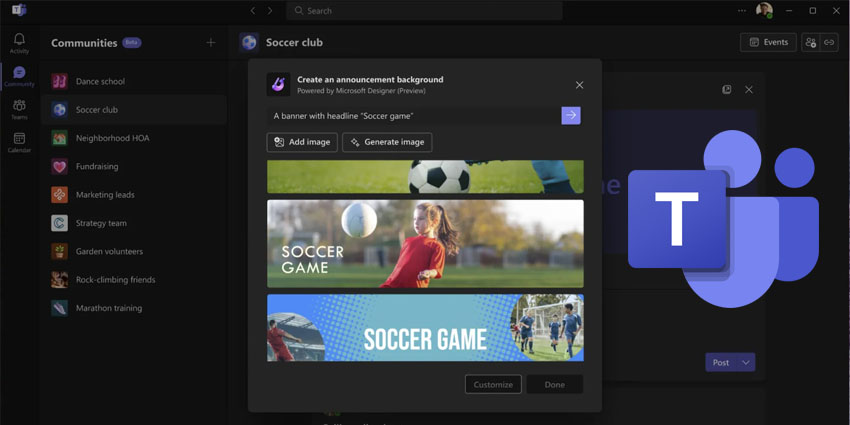Image resolution: width=850 pixels, height=425 pixels.
Task: Click the Customize button
Action: click(493, 384)
